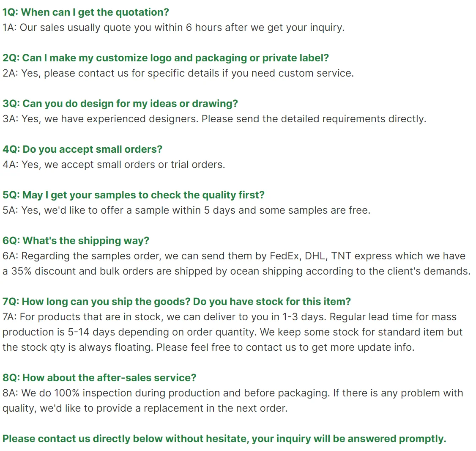Click the answer mentioning experienced designers
The width and height of the screenshot is (476, 451).
tap(214, 119)
